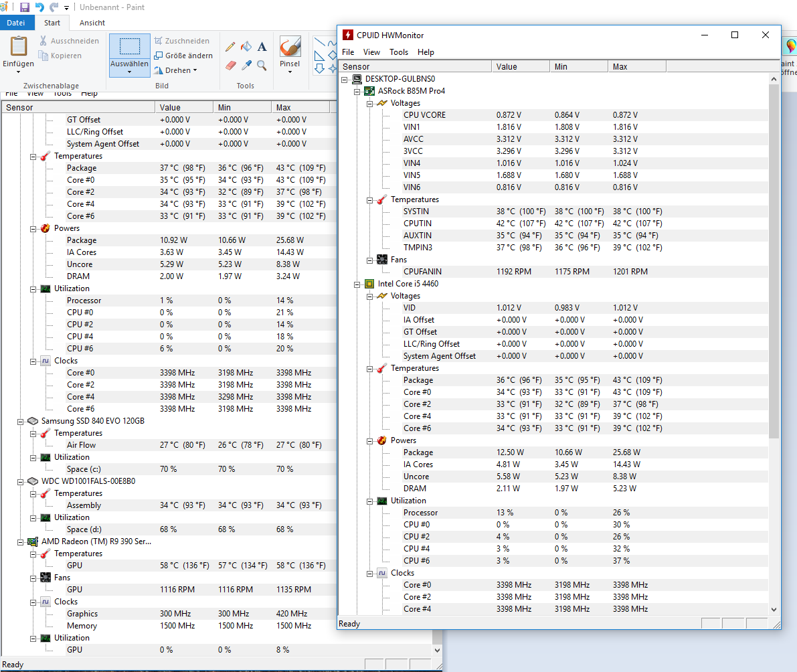Choose the four-point star shape in the gallery
Image resolution: width=797 pixels, height=672 pixels.
coord(333,68)
